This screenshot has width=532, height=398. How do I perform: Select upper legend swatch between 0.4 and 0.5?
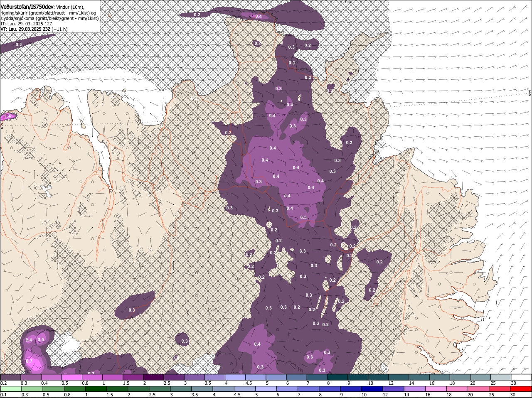pos(52,377)
